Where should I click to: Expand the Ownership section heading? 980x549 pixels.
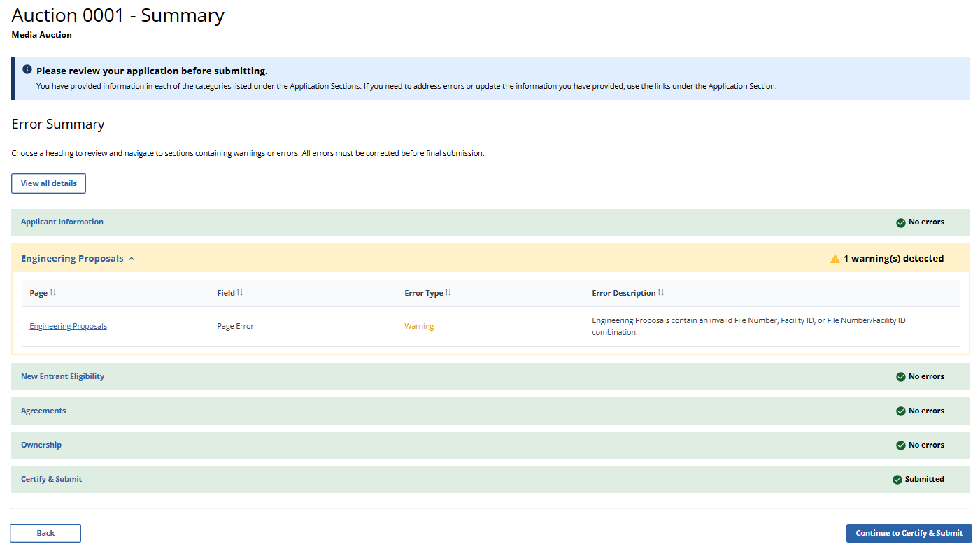pos(41,445)
